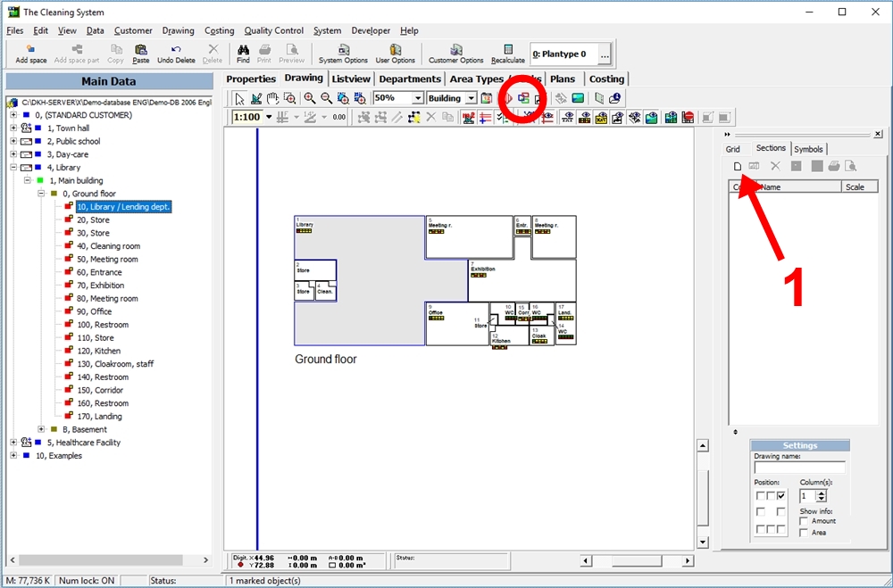Switch to the Grid panel tab
This screenshot has height=588, width=893.
732,149
